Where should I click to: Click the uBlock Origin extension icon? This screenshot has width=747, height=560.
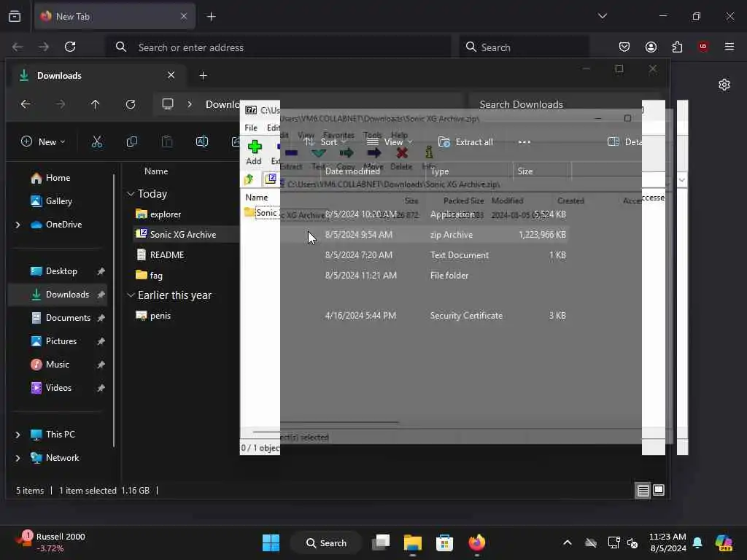coord(703,47)
